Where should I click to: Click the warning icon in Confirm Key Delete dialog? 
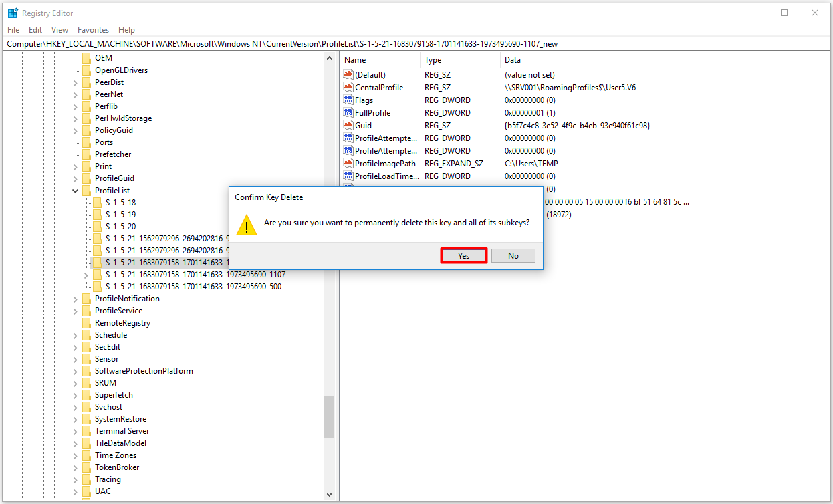pos(247,225)
